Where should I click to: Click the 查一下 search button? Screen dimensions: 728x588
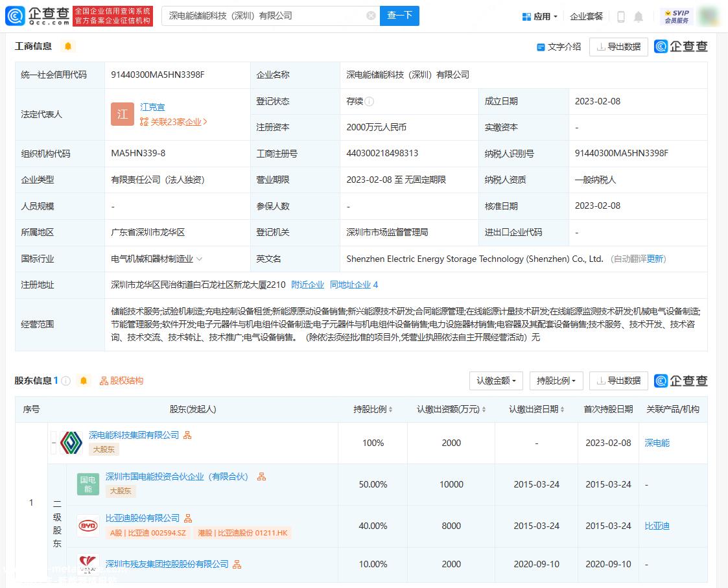click(x=399, y=16)
